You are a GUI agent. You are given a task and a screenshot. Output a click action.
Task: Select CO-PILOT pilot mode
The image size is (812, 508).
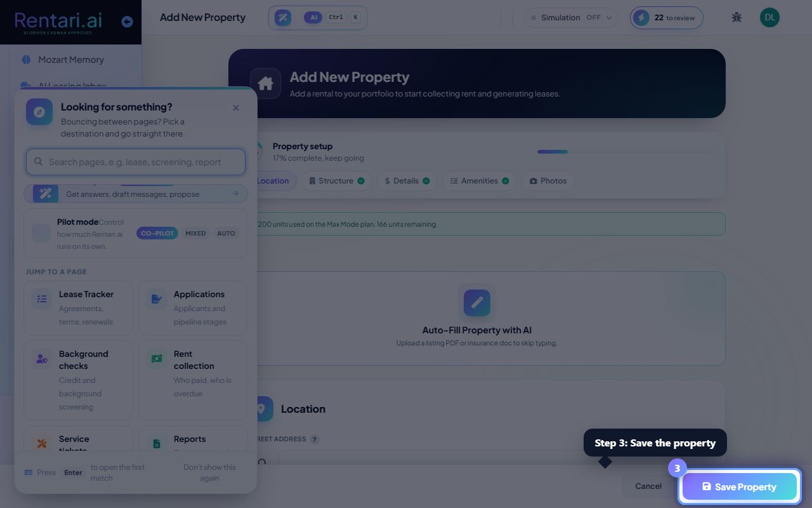click(x=157, y=233)
